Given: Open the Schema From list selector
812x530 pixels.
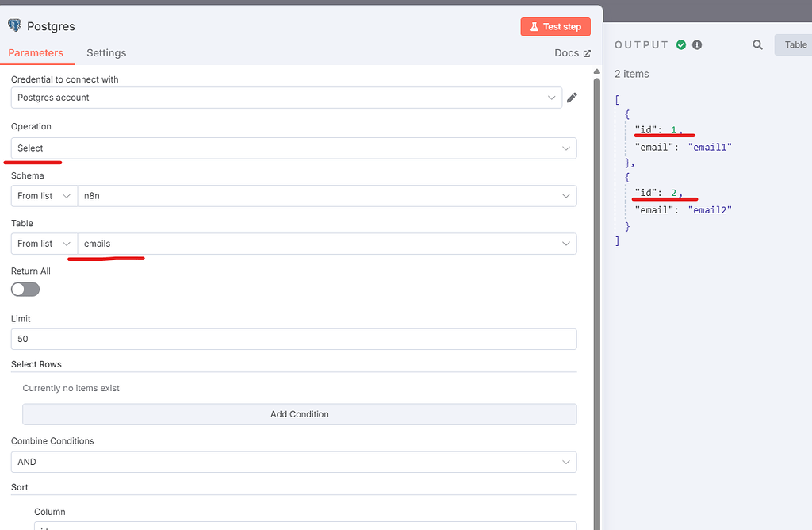Looking at the screenshot, I should coord(44,195).
